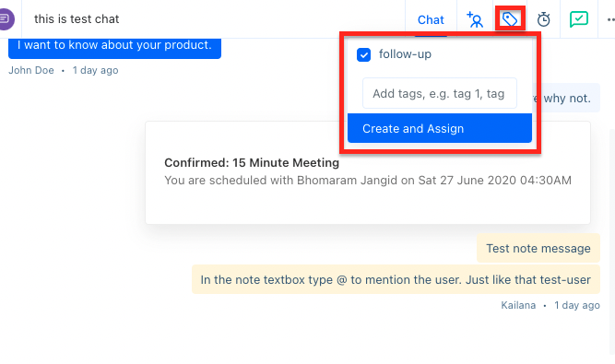Image resolution: width=615 pixels, height=364 pixels.
Task: Click the 'John Doe' sender name
Action: [x=31, y=70]
